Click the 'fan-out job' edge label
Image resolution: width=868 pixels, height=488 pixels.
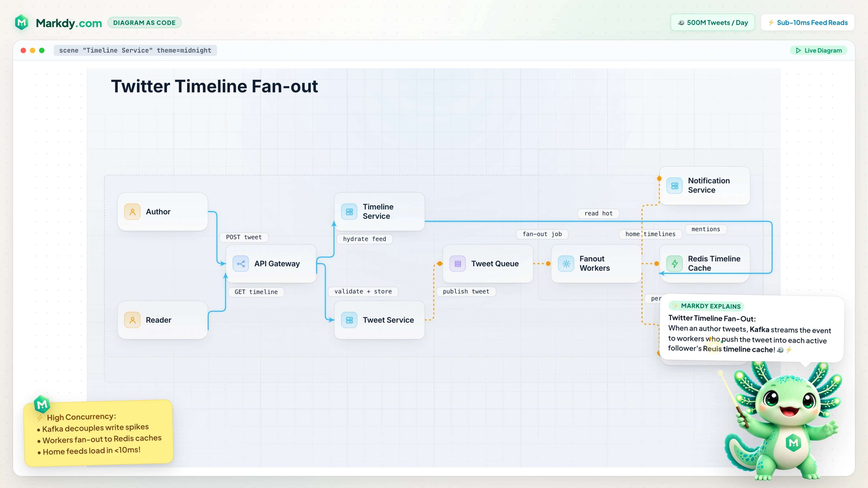point(542,234)
